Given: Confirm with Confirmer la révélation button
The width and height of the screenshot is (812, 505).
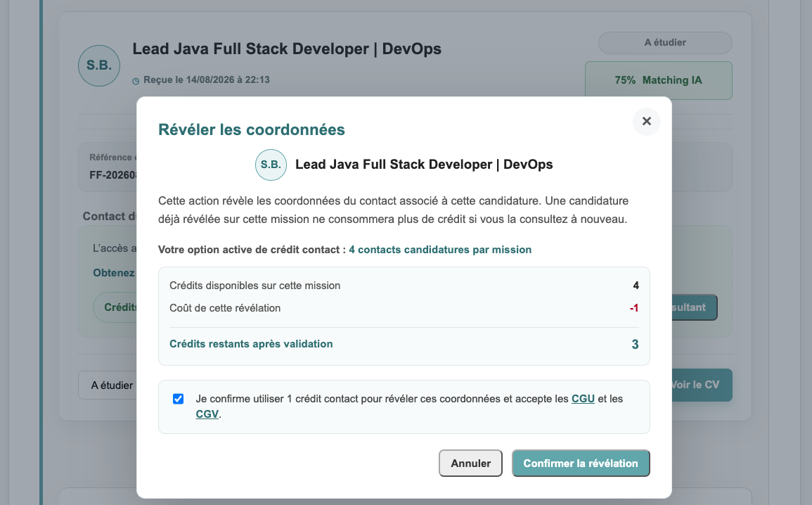Looking at the screenshot, I should [x=581, y=463].
